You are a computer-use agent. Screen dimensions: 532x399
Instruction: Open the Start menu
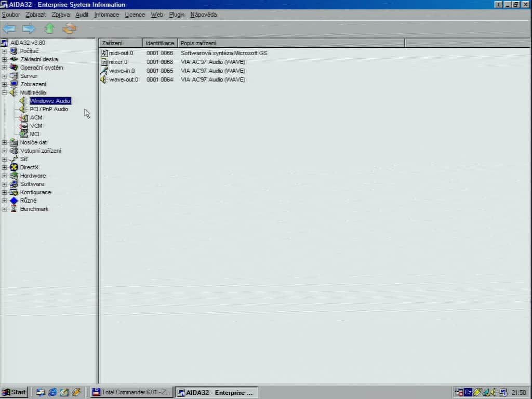pyautogui.click(x=14, y=392)
